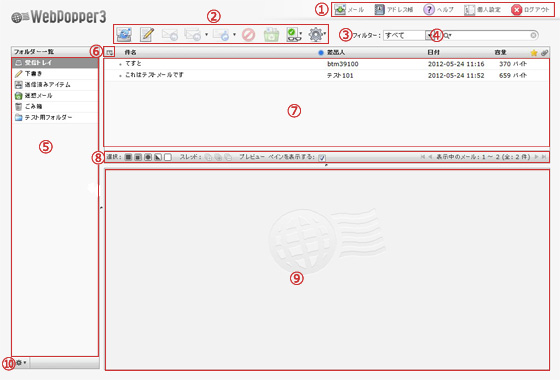Select the Sent Items (送信済みアイテム) folder
Viewport: 560px width, 380px height.
pyautogui.click(x=55, y=85)
